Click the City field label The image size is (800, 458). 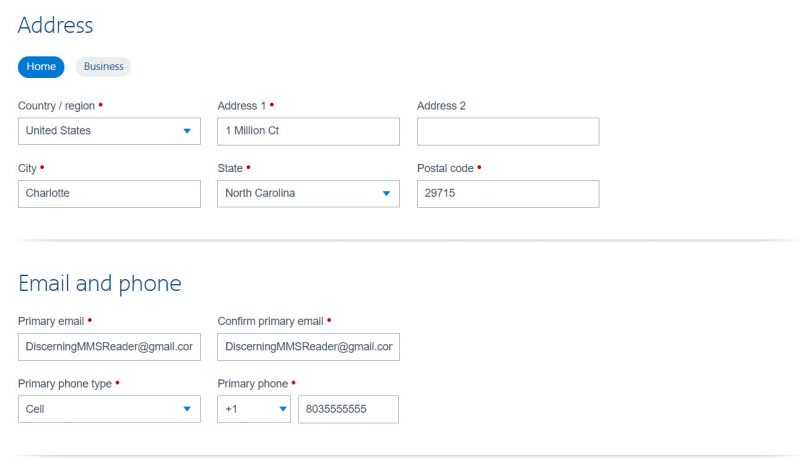[x=28, y=169]
